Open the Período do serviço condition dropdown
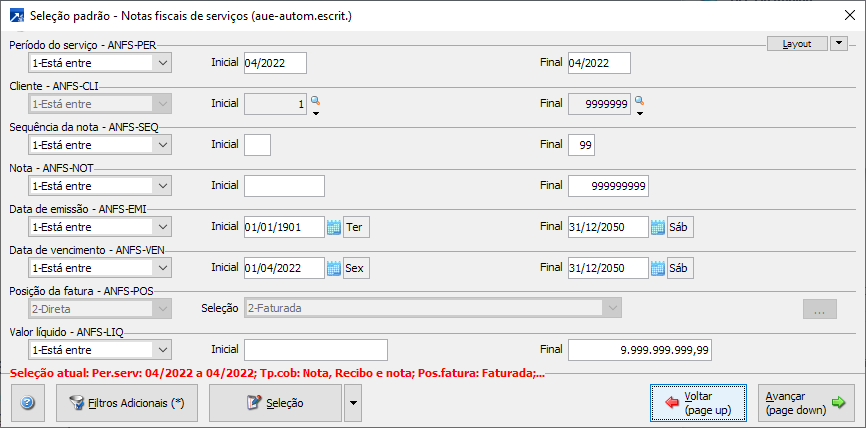The width and height of the screenshot is (866, 428). (100, 62)
